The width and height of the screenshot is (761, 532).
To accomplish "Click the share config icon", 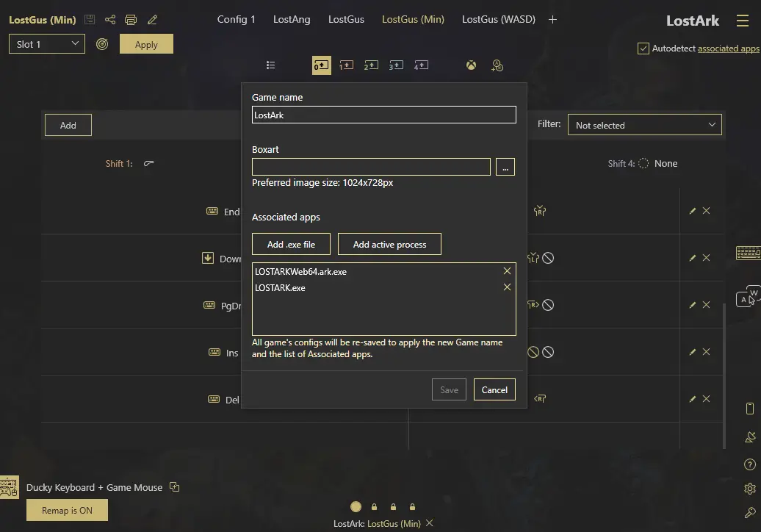I will [110, 19].
